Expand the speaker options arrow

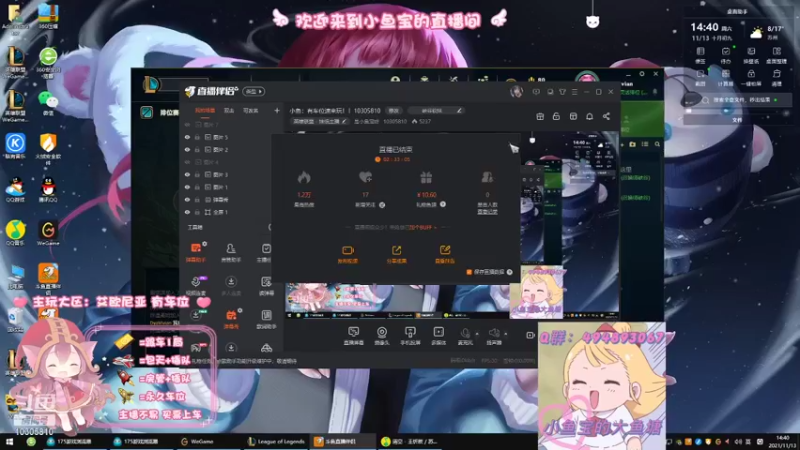coord(506,334)
